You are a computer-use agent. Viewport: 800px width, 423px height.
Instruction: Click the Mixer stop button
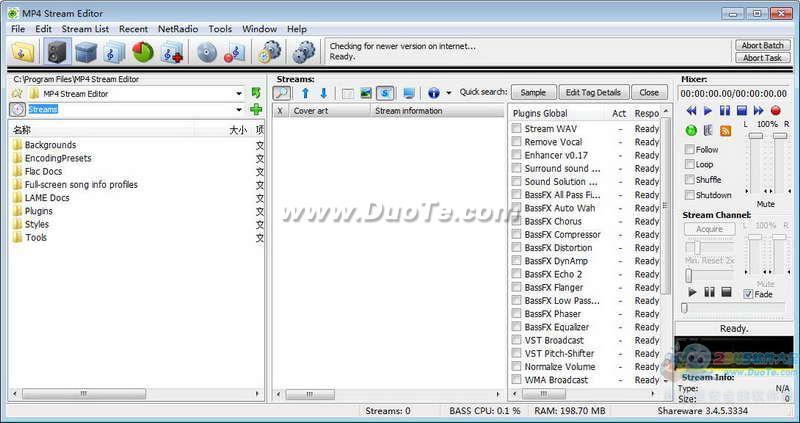[x=742, y=111]
